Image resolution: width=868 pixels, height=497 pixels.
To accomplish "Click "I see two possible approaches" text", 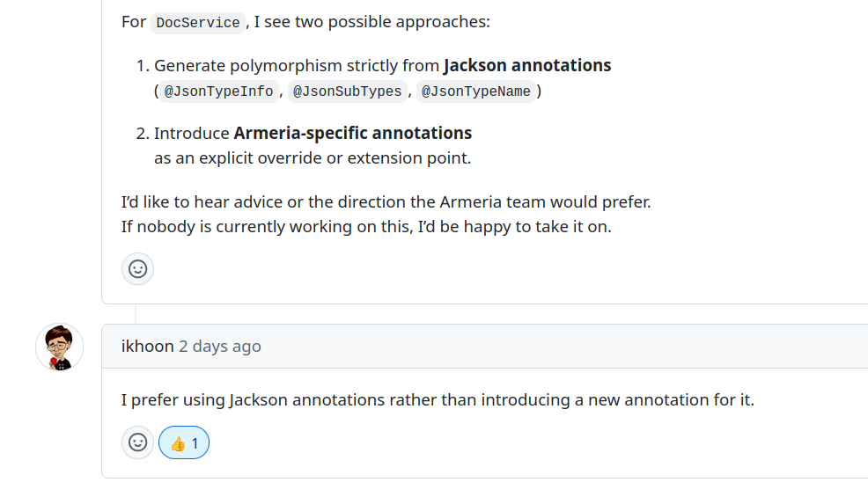I will 371,22.
